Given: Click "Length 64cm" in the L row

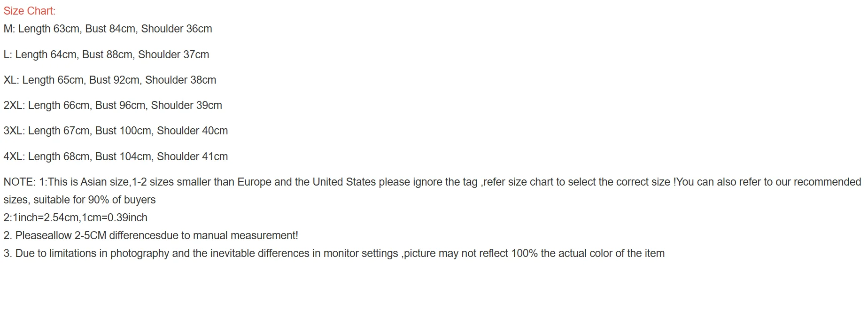Looking at the screenshot, I should coord(46,55).
